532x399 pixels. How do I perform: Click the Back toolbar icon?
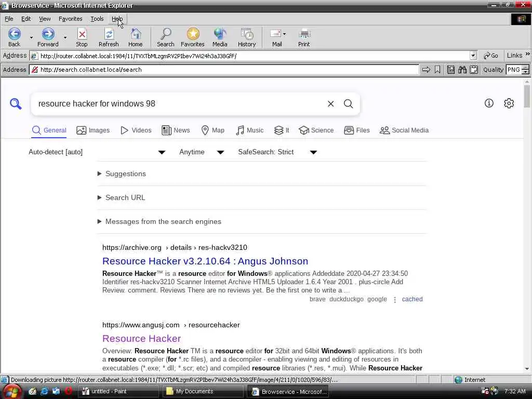[14, 37]
